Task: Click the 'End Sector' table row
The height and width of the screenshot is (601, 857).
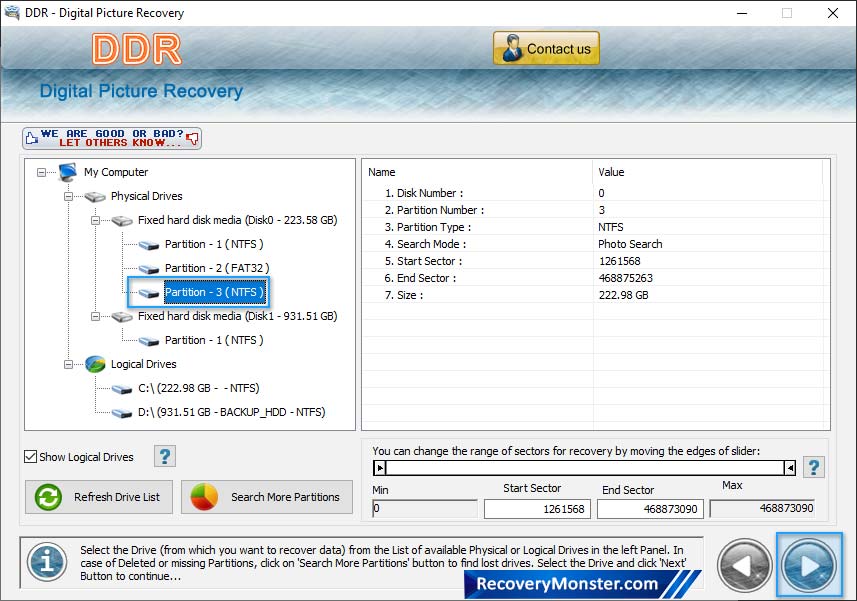Action: tap(593, 278)
